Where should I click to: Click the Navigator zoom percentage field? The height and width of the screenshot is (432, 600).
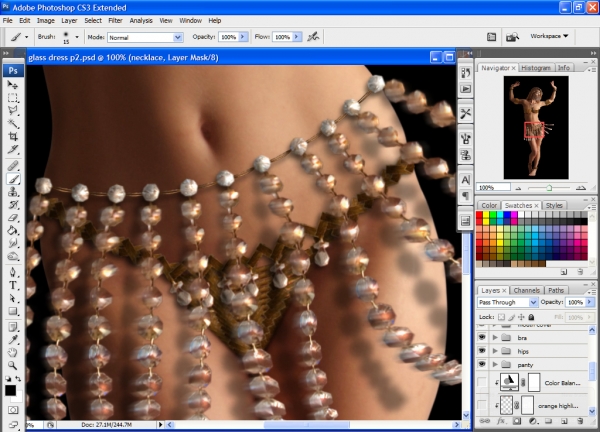[x=493, y=187]
